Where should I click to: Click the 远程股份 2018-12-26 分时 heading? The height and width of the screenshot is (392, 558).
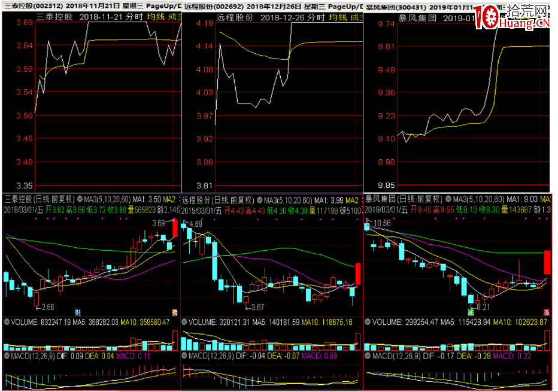[x=271, y=17]
